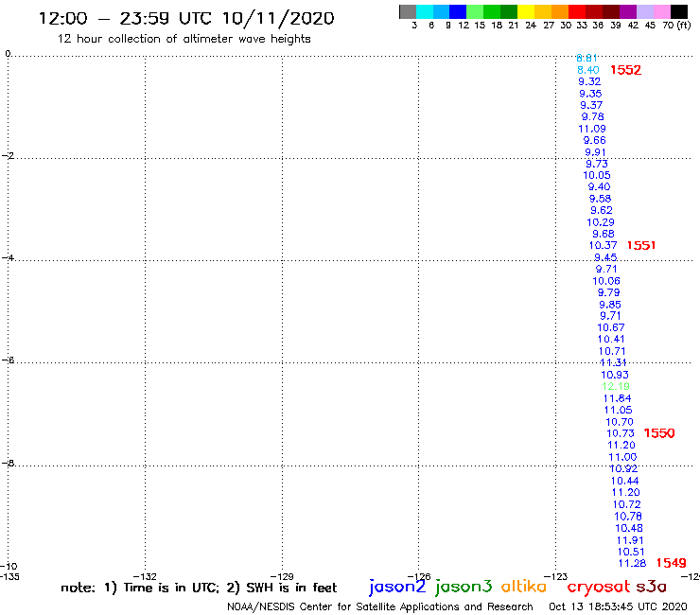This screenshot has height=615, width=700.
Task: Click the wave height value 11.31
Action: (x=613, y=362)
